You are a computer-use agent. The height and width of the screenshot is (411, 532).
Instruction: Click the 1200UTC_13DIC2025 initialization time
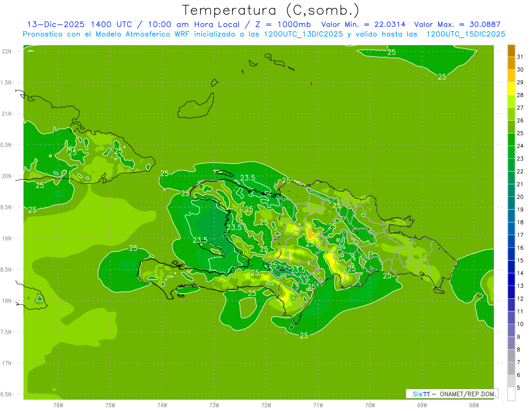click(x=303, y=34)
